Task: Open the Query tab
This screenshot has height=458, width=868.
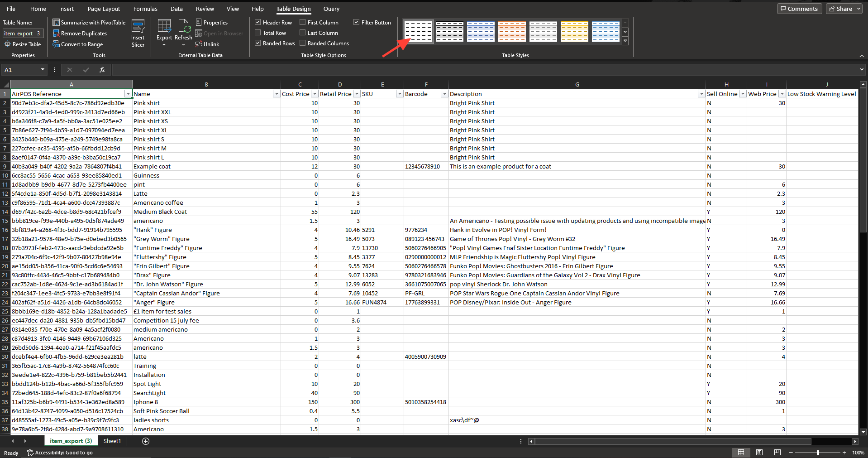Action: 331,9
